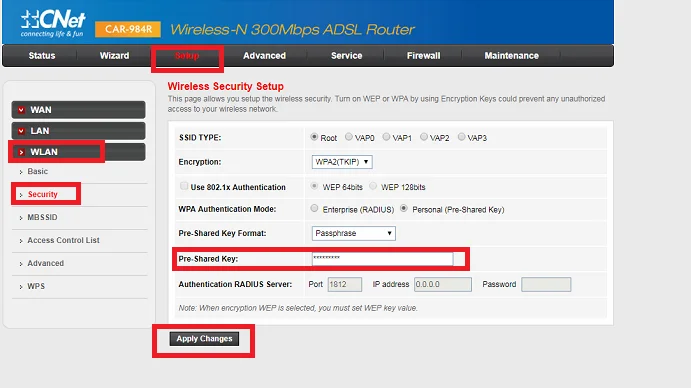Select Root SSID type
The image size is (691, 388).
coord(314,137)
